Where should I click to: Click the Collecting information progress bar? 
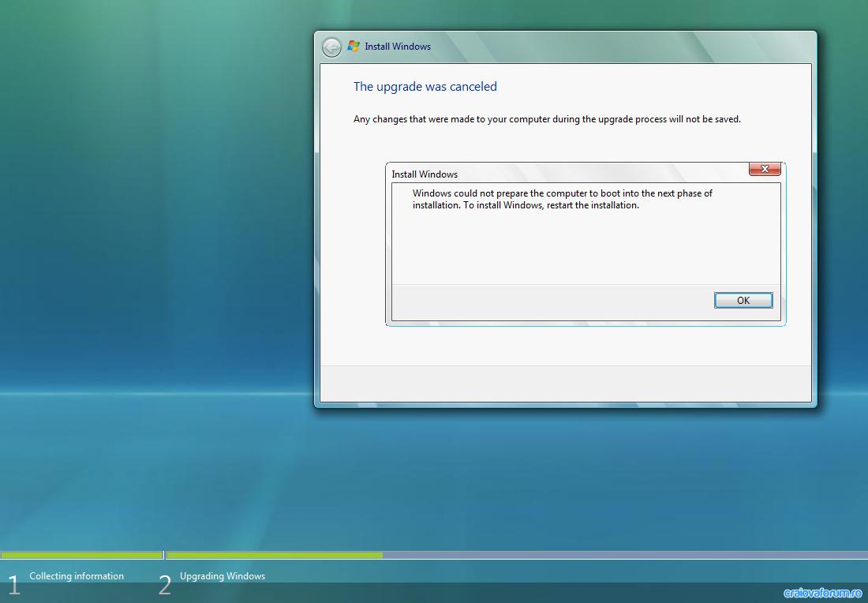coord(81,555)
